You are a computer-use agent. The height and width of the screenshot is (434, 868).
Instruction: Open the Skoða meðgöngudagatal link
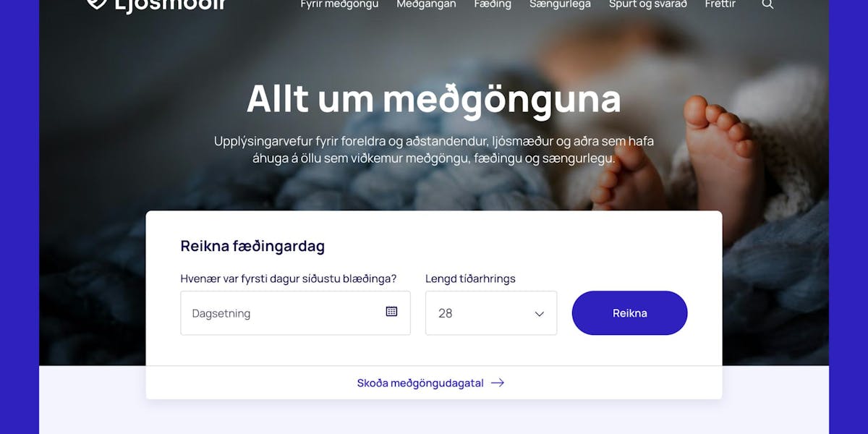click(x=420, y=383)
